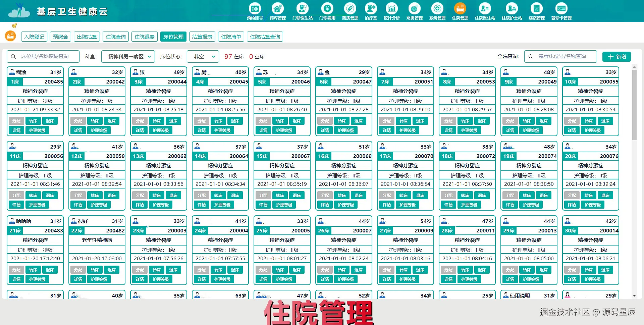Click patient avatar of 金 on 6床
The image size is (644, 325).
tap(321, 72)
